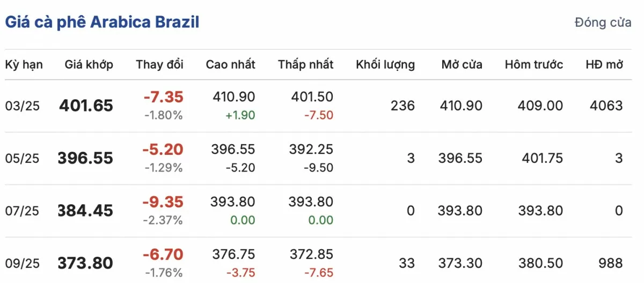The width and height of the screenshot is (644, 283).
Task: Click the 380.50 previous day price
Action: point(541,263)
